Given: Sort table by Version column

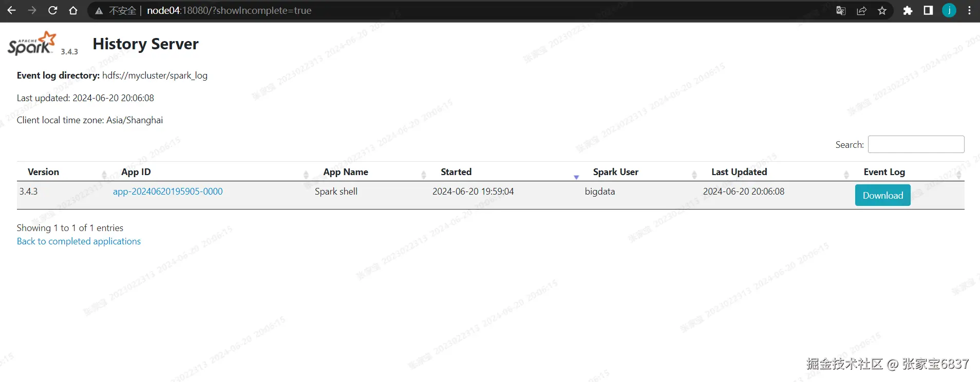Looking at the screenshot, I should [43, 172].
